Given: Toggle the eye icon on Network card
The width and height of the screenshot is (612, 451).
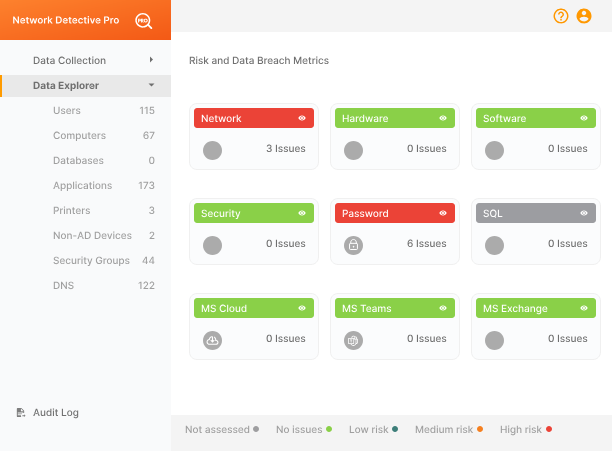Looking at the screenshot, I should pyautogui.click(x=302, y=118).
